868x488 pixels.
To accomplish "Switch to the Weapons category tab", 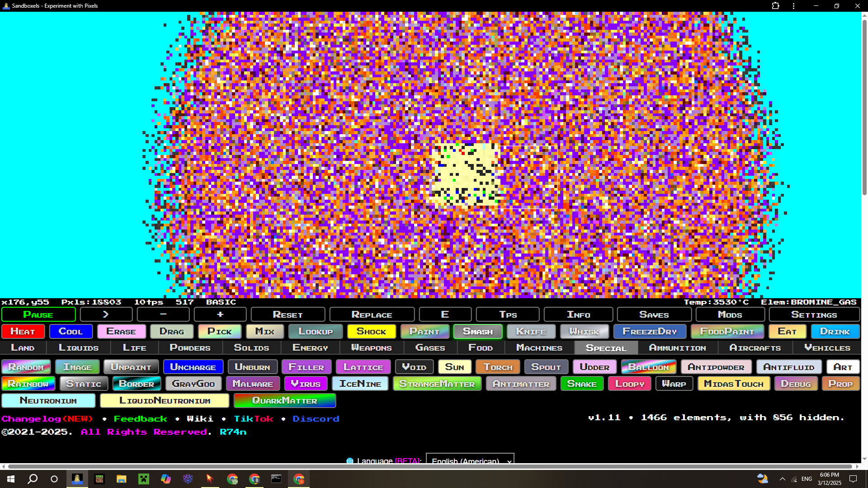I will coord(371,348).
